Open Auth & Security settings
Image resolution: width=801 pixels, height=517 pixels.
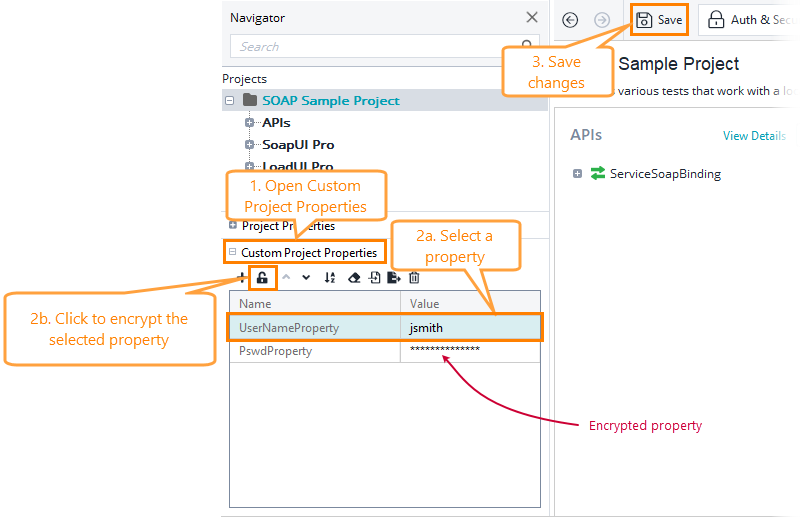pos(750,20)
